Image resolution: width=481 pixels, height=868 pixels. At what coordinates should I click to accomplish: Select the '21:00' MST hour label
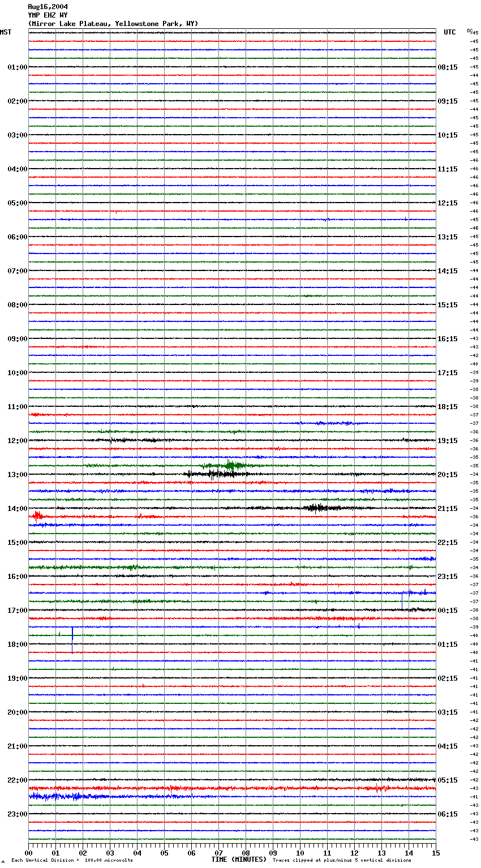click(18, 746)
